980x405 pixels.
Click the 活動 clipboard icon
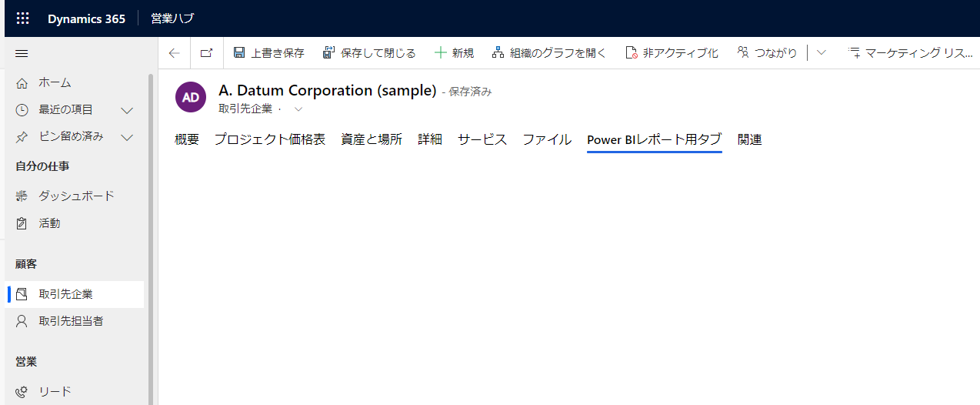pyautogui.click(x=22, y=223)
